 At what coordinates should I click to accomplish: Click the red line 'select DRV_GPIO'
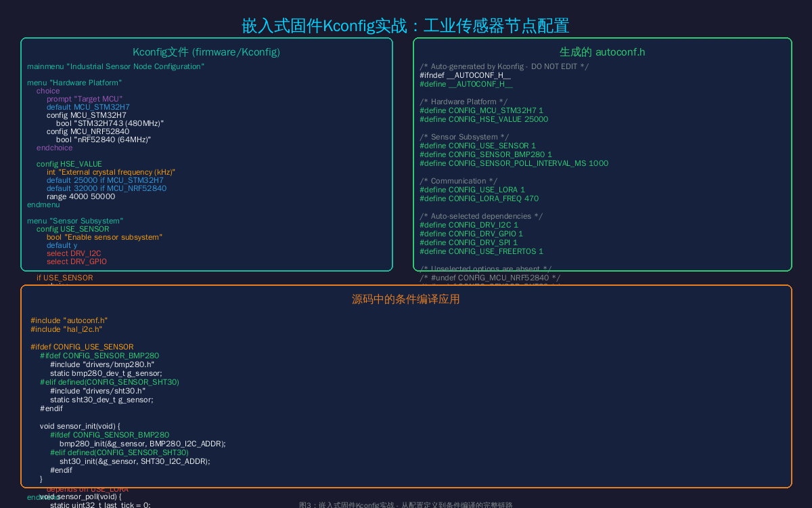click(76, 261)
